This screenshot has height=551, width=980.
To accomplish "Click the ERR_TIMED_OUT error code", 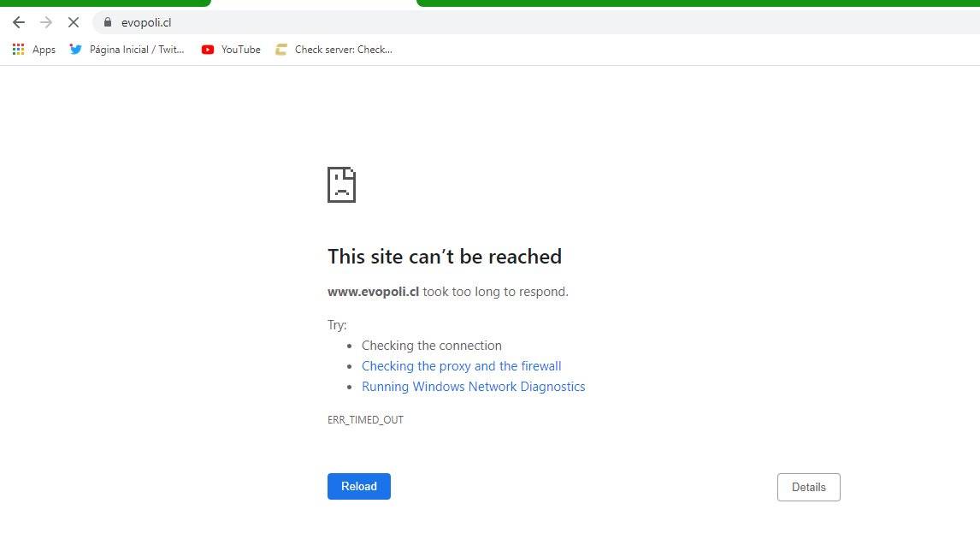I will 365,419.
